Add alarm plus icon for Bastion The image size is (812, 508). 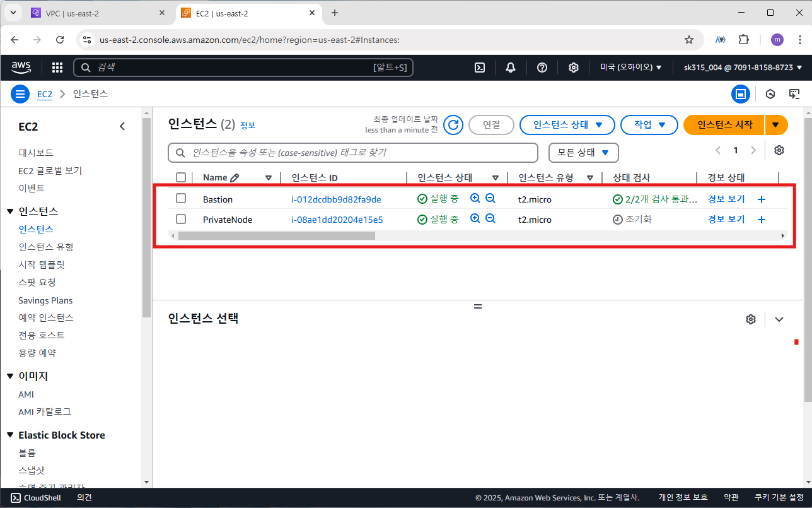pos(761,199)
